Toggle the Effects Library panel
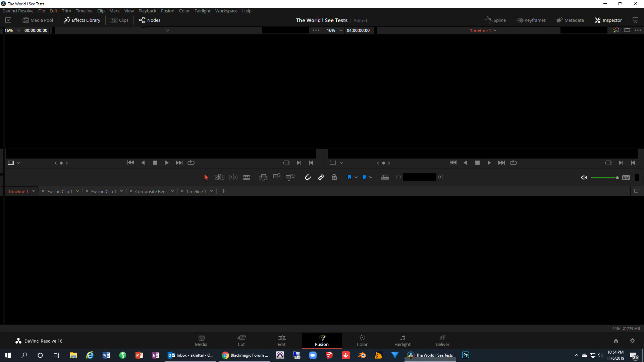 click(82, 20)
